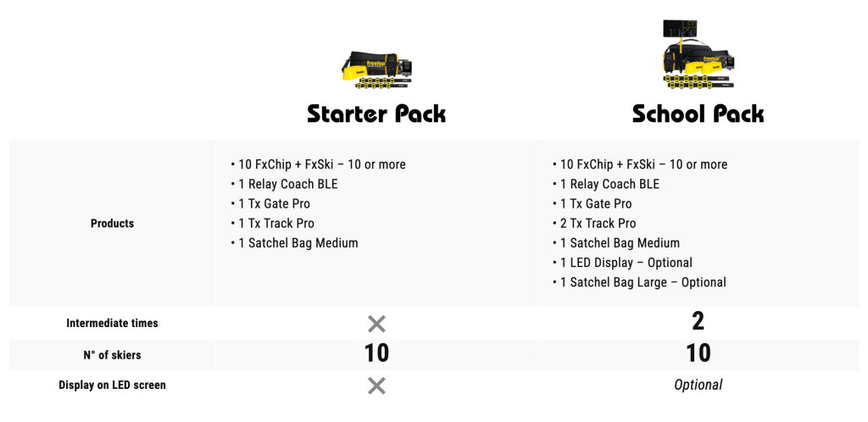Click '1 Relay Coach BLE' in Starter Pack
This screenshot has width=868, height=422.
[x=284, y=184]
